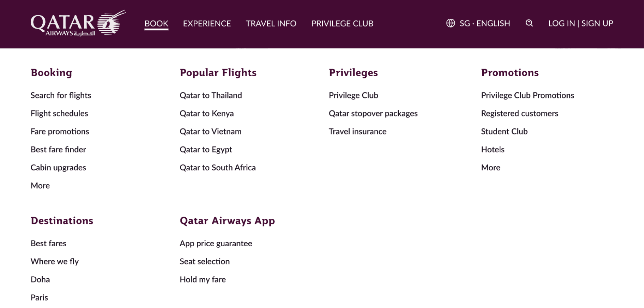Open Best fare finder
This screenshot has height=308, width=644.
(x=58, y=150)
